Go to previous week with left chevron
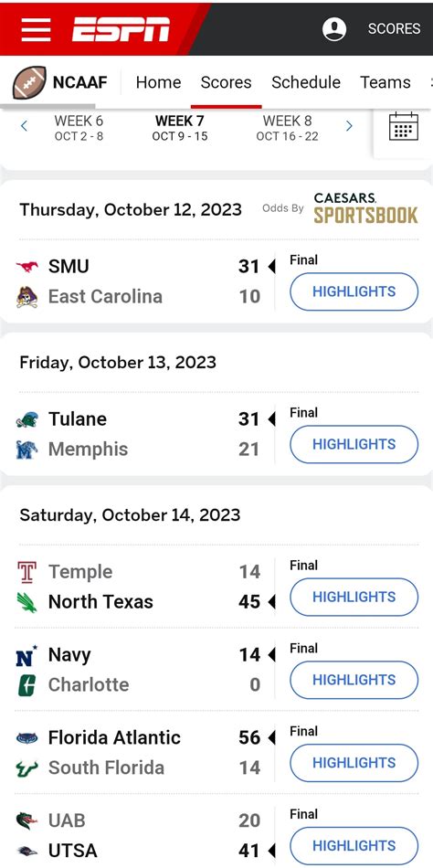 pyautogui.click(x=24, y=126)
